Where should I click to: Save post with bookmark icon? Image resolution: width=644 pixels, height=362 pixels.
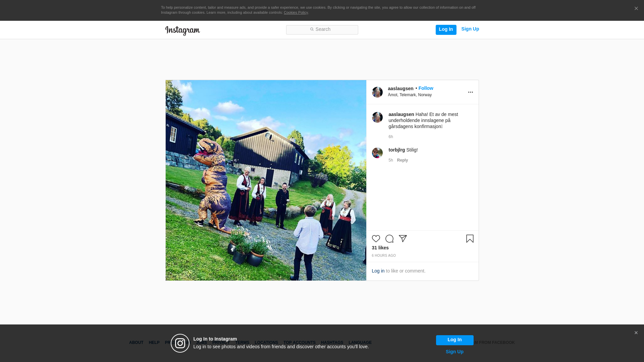(470, 239)
